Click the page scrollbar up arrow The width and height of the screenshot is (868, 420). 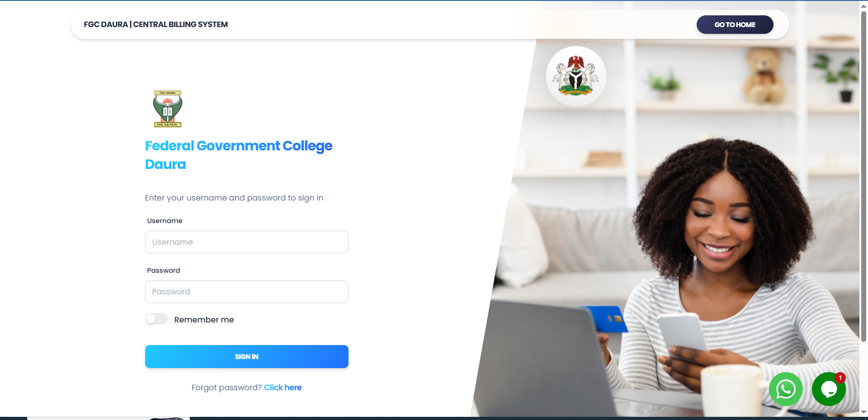click(863, 5)
